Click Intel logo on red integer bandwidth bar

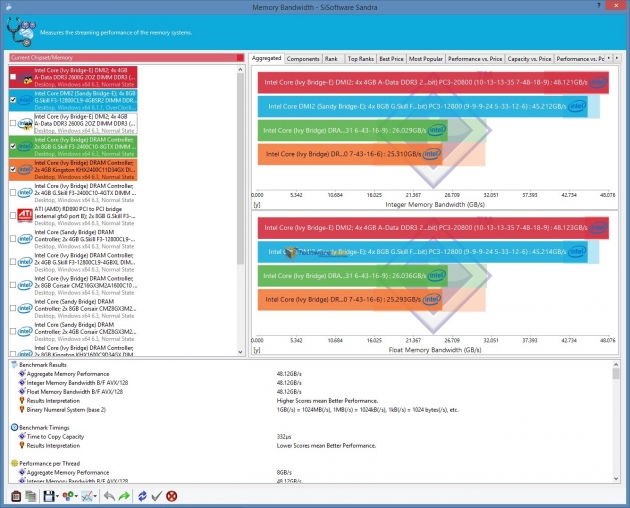pos(598,83)
